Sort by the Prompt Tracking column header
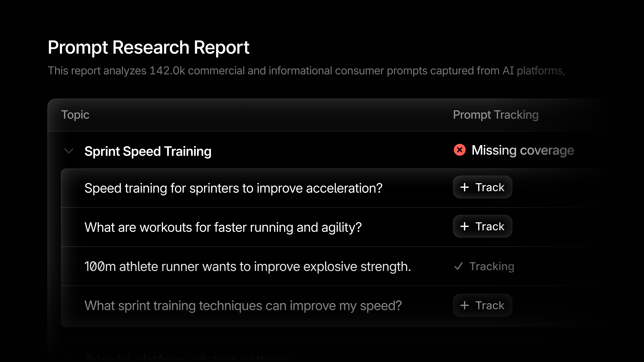644x362 pixels. pos(496,115)
